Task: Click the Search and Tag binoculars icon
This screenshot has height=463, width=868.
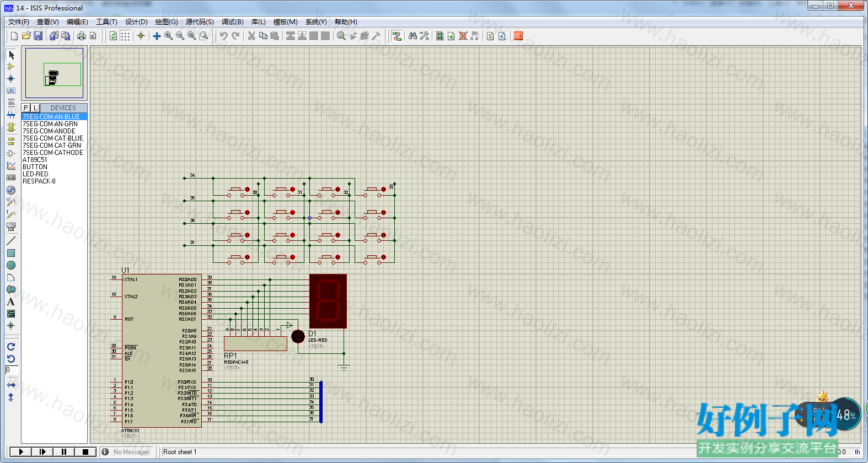Action: click(x=412, y=36)
